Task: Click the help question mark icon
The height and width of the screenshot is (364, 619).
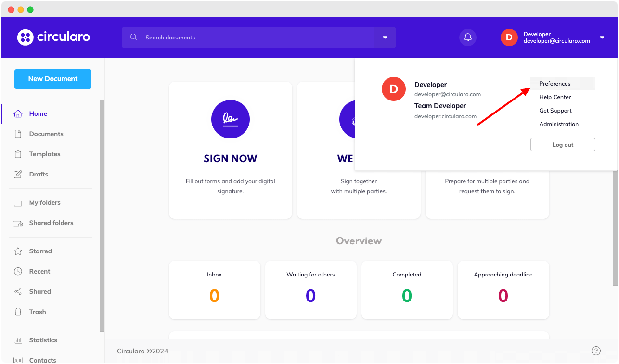Action: pyautogui.click(x=596, y=351)
